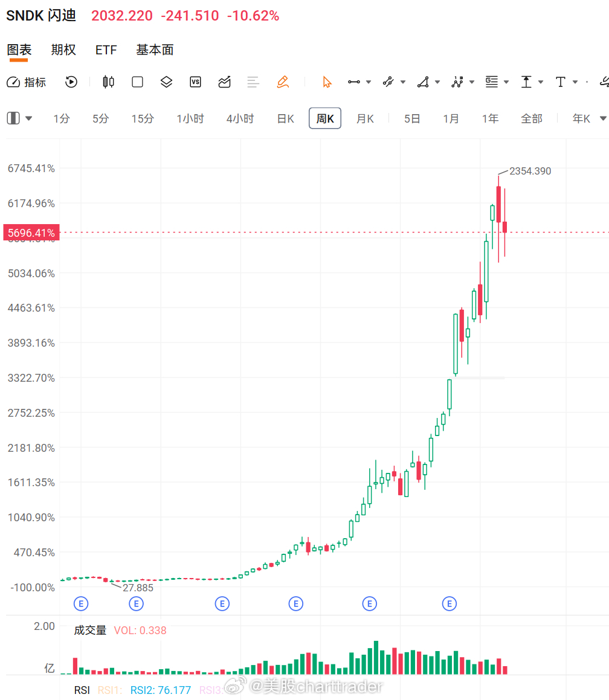Image resolution: width=609 pixels, height=700 pixels.
Task: Click the first earnings E marker
Action: tap(81, 604)
